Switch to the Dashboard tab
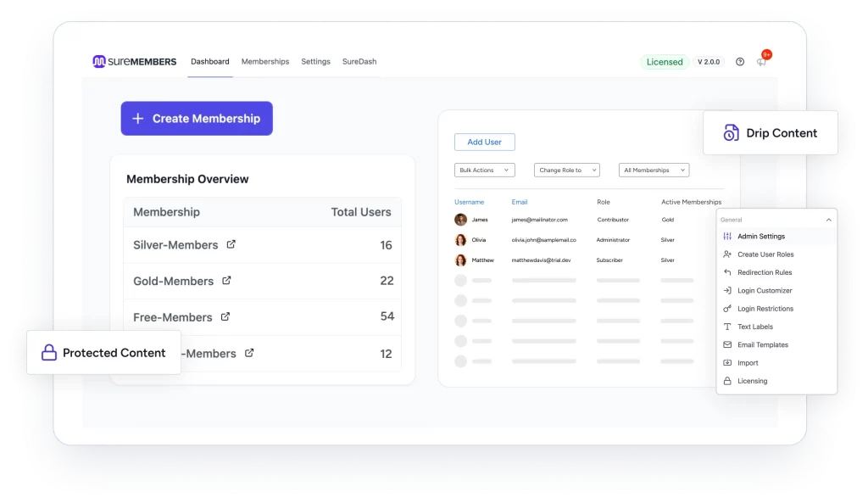 210,61
